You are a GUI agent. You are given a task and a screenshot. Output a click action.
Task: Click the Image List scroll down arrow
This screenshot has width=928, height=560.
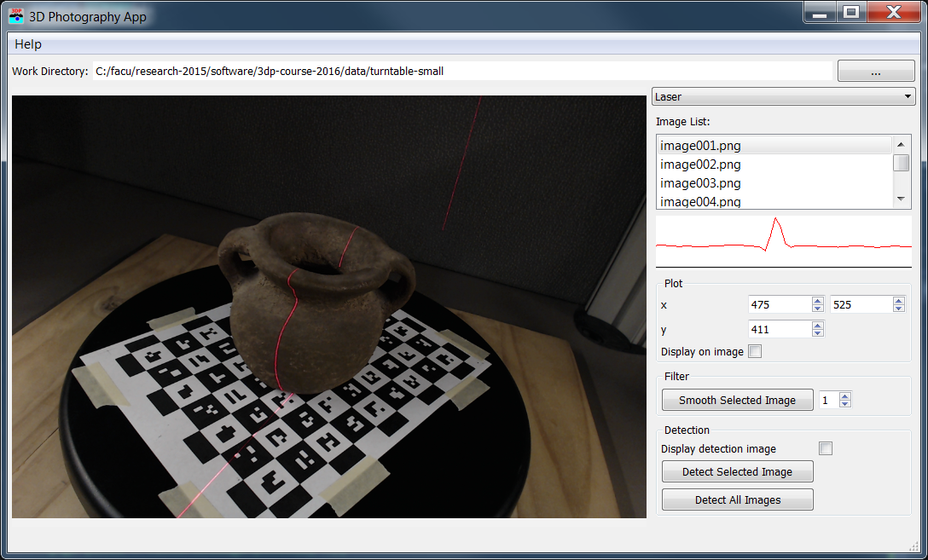pos(901,199)
